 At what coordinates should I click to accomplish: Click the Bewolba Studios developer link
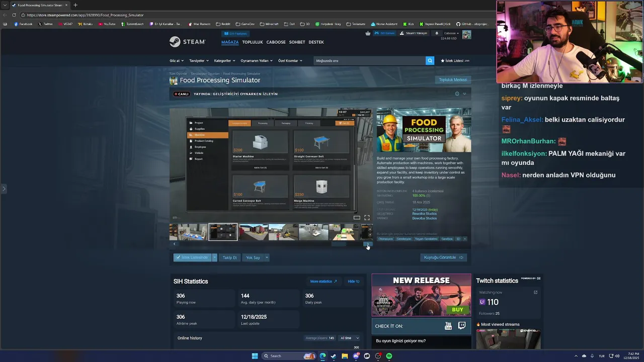pyautogui.click(x=425, y=214)
